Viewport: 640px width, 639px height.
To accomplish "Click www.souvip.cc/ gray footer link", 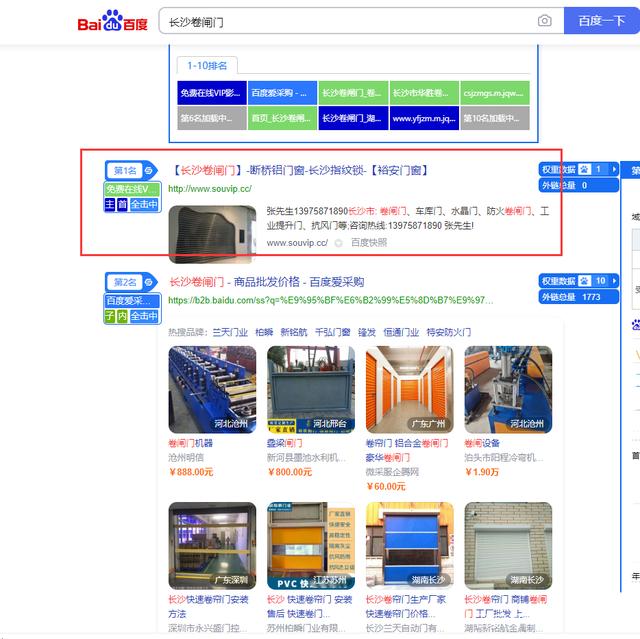I will (x=297, y=243).
